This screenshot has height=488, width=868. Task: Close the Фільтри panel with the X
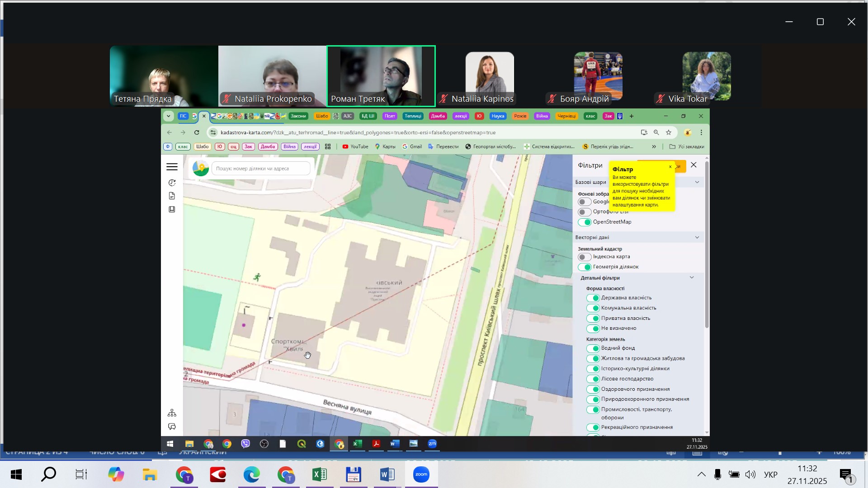pos(693,165)
